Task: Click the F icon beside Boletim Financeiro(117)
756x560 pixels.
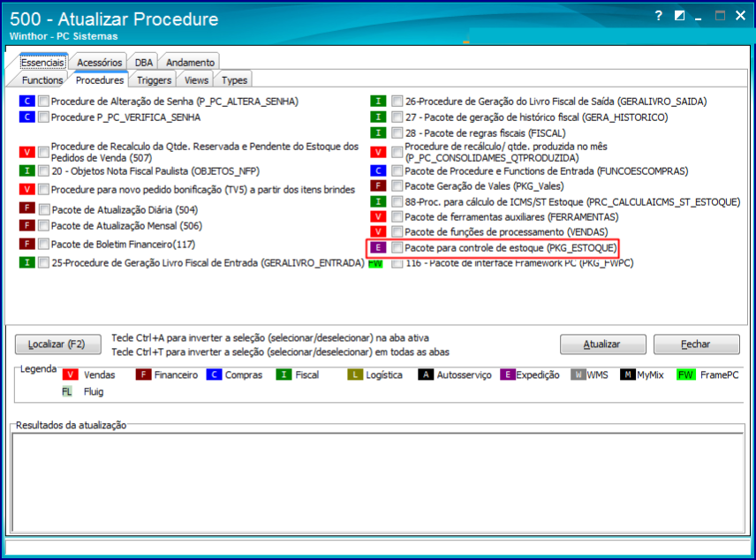Action: [27, 244]
